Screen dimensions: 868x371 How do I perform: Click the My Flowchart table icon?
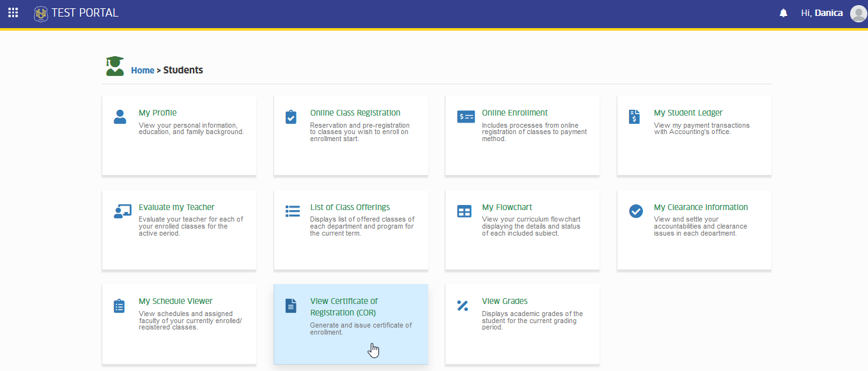[x=464, y=211]
